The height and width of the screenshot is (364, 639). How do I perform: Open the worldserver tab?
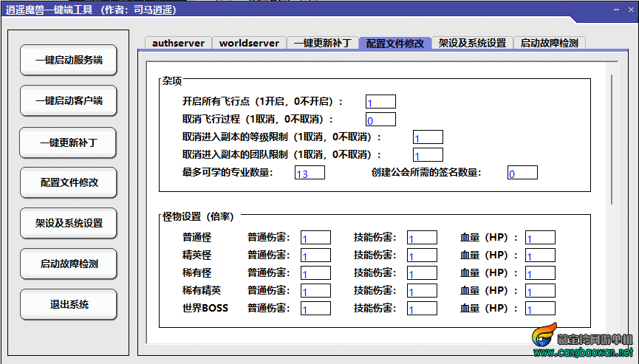point(249,43)
